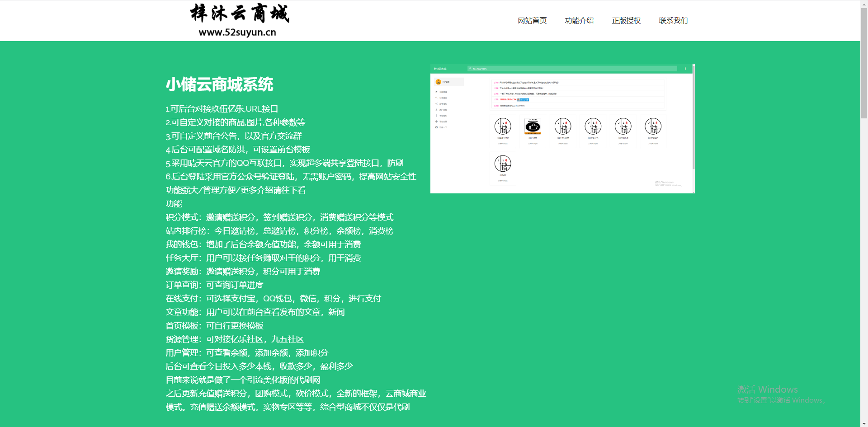Click the line 6.后台登陆采用官方公众号验证登陆
Screen dimensions: 868x427
[x=291, y=177]
